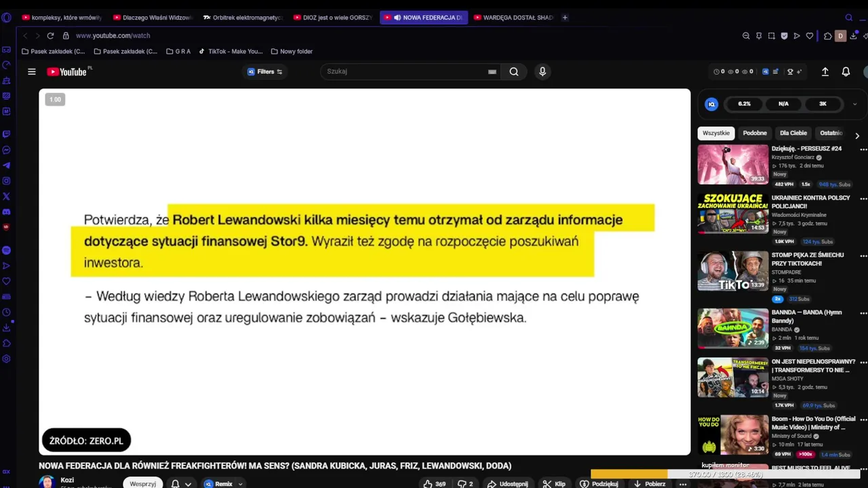Open the BANNDA video thumbnail
The height and width of the screenshot is (488, 868).
point(733,329)
